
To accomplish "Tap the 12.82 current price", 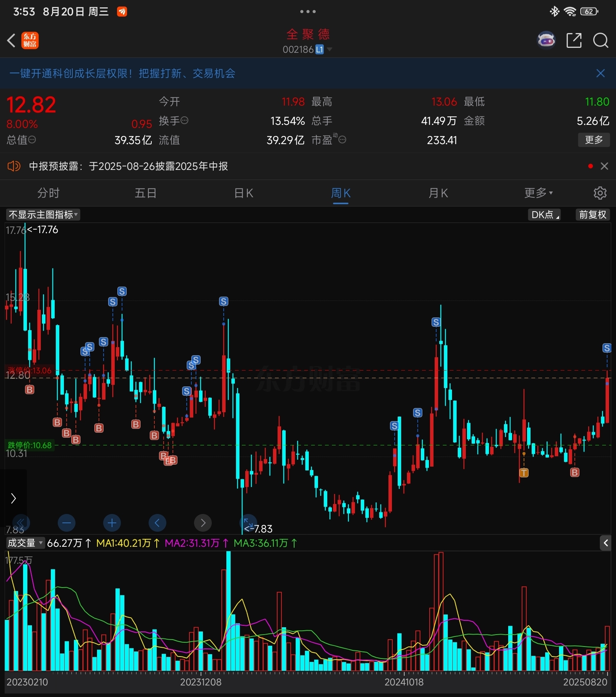I will click(31, 105).
